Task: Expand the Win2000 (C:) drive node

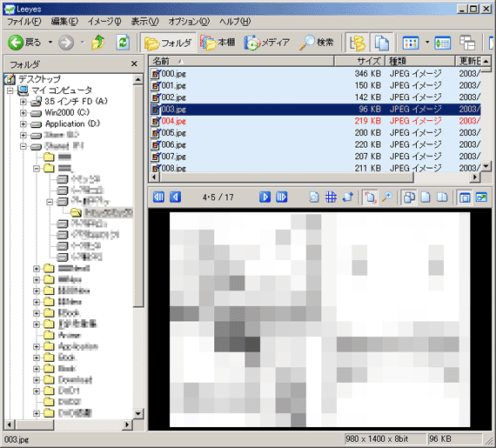Action: (x=23, y=113)
